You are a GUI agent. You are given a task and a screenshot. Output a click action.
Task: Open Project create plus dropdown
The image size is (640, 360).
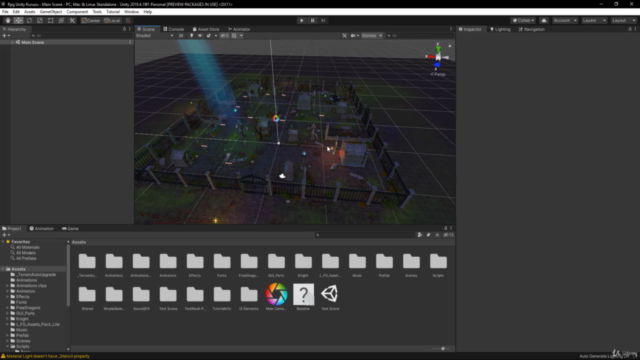(6, 235)
